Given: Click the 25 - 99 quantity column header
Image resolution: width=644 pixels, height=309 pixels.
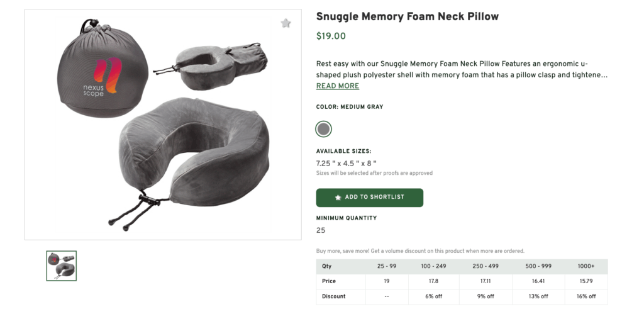Looking at the screenshot, I should (x=387, y=266).
